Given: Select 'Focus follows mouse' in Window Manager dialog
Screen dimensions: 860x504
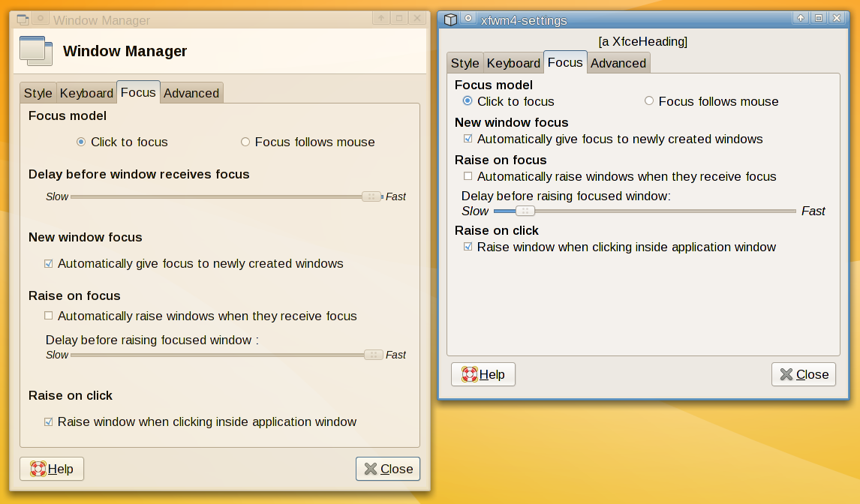Looking at the screenshot, I should click(x=245, y=142).
